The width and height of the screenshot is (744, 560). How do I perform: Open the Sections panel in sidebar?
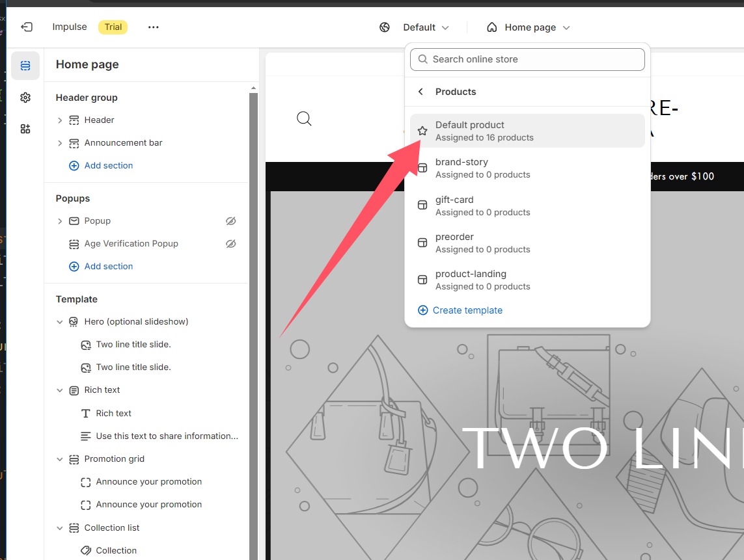(25, 66)
